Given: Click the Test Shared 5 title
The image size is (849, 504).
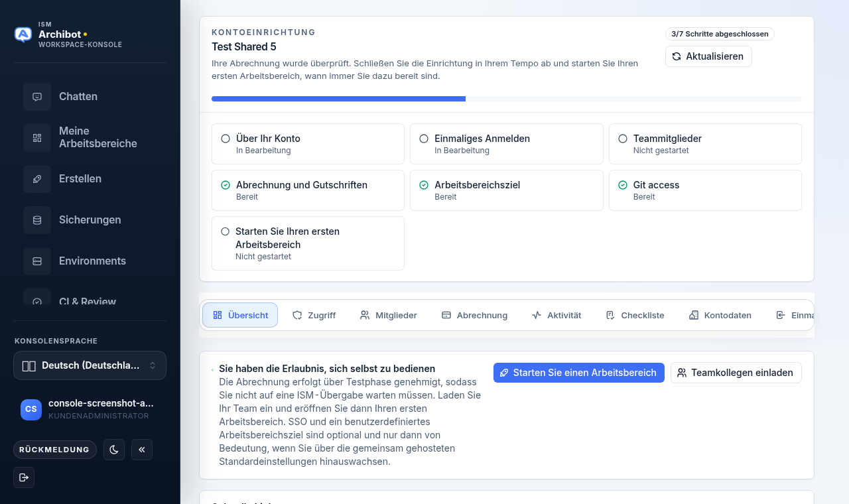Looking at the screenshot, I should [244, 47].
